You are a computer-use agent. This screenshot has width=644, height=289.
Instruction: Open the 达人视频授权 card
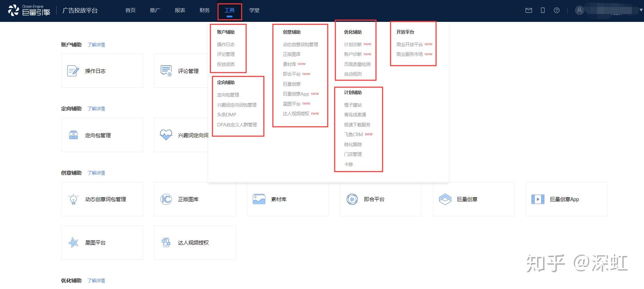pyautogui.click(x=195, y=242)
